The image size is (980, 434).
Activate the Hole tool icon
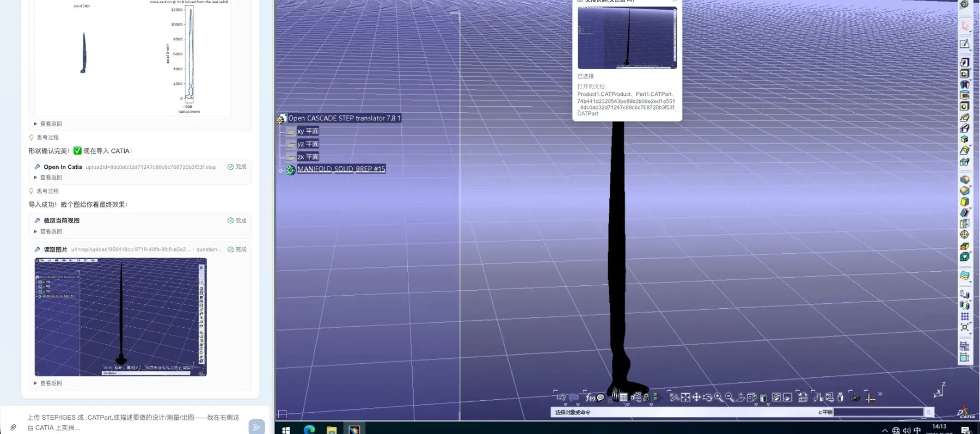point(964,106)
